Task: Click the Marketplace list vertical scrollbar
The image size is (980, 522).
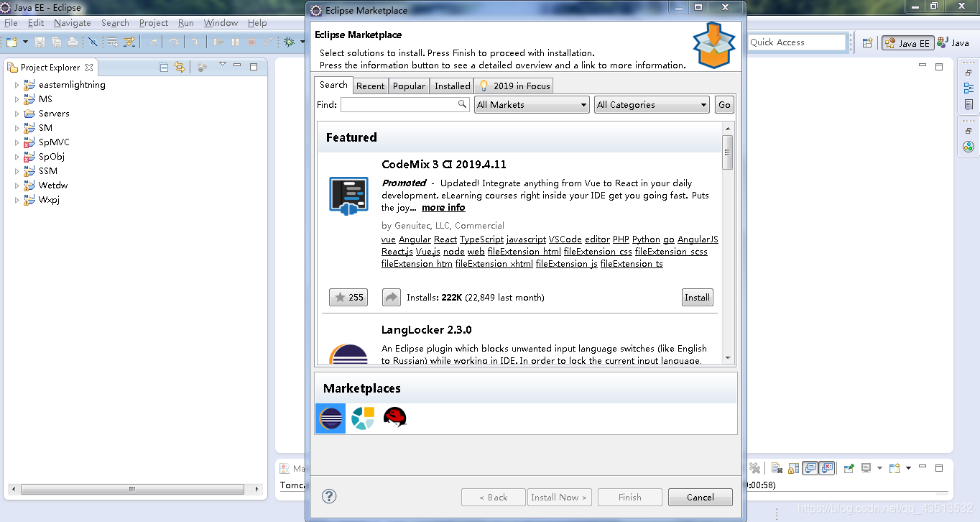Action: pos(727,244)
